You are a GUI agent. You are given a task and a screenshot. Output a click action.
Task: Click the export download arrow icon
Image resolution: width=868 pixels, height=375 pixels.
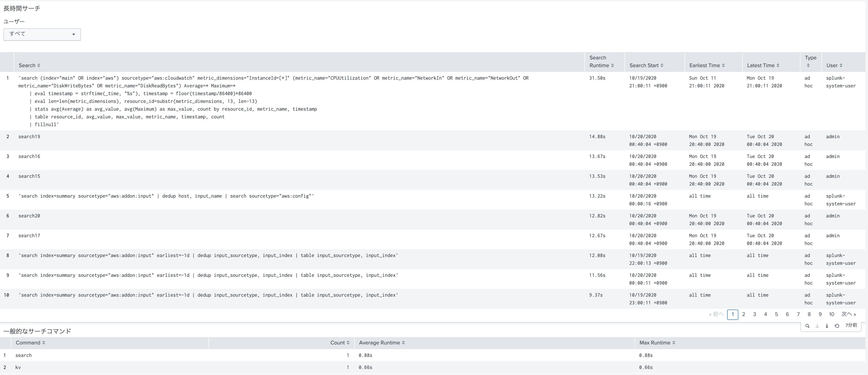tap(817, 326)
